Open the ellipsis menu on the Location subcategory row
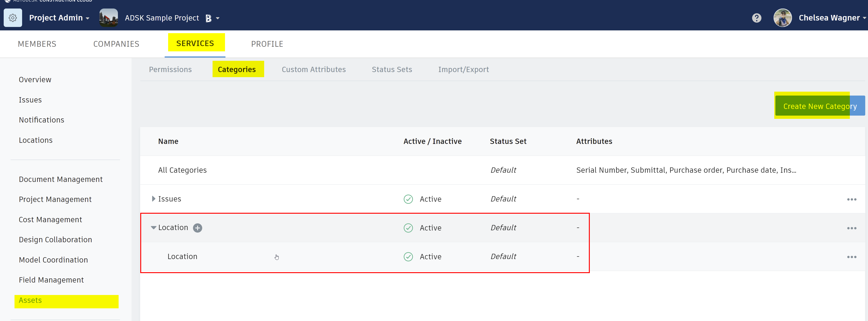 [852, 257]
